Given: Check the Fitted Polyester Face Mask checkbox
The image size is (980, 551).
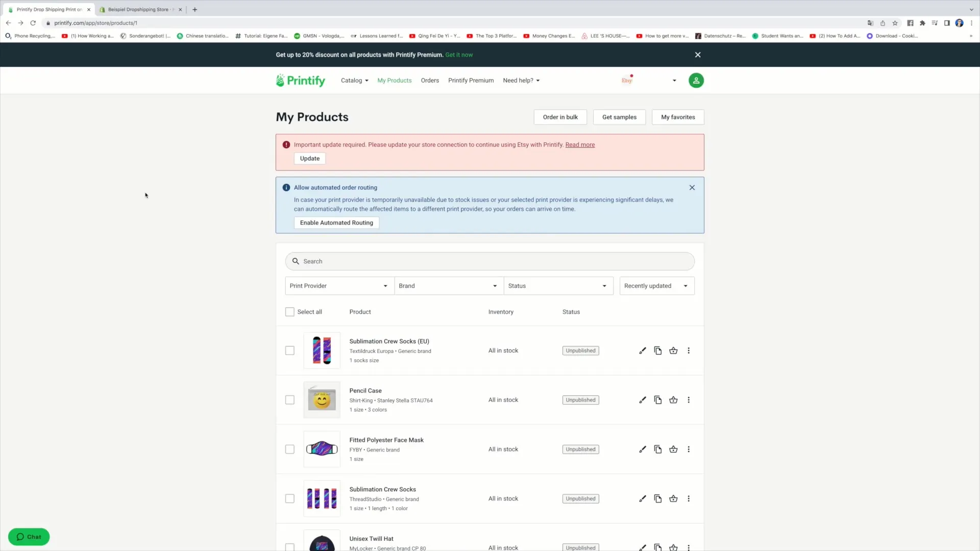Looking at the screenshot, I should (289, 449).
